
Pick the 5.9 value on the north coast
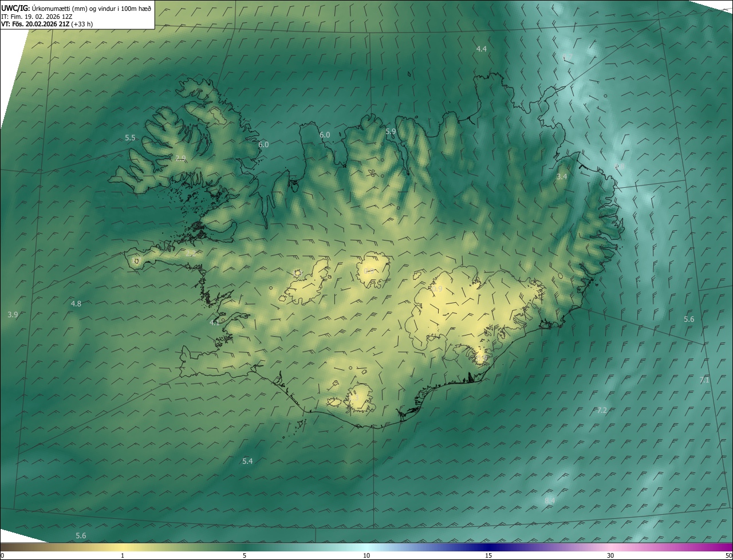tap(391, 131)
